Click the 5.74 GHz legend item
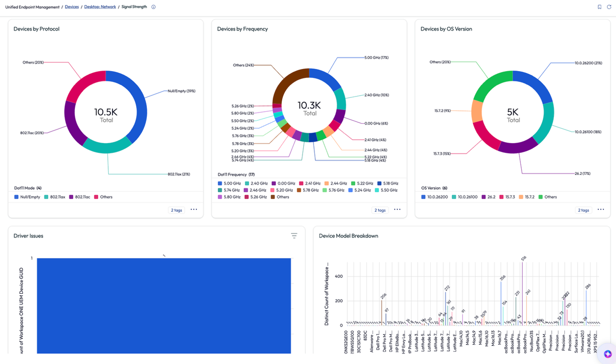 [x=229, y=190]
